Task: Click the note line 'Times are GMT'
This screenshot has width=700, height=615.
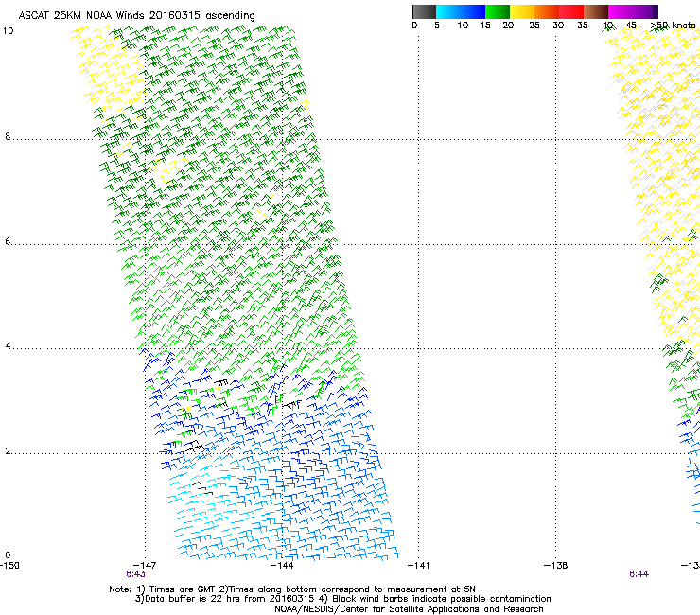Action: tap(183, 589)
